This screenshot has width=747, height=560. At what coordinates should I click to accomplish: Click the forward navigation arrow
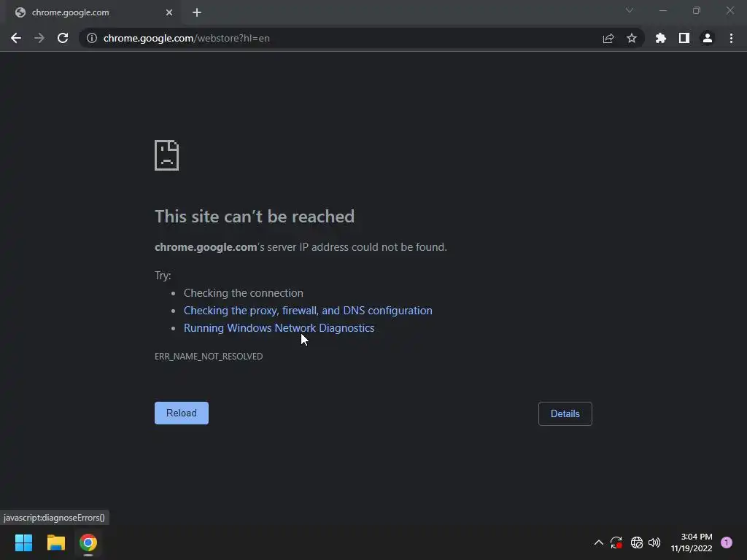coord(39,38)
